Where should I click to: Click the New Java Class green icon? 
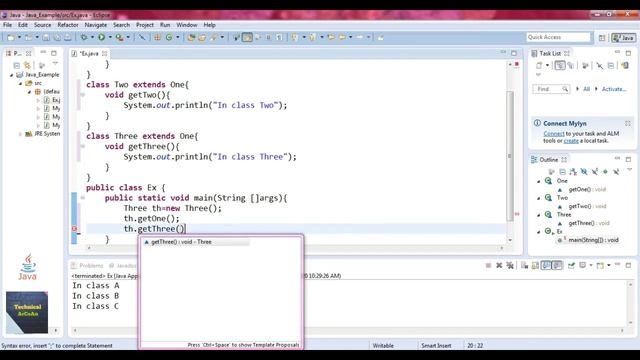click(169, 37)
